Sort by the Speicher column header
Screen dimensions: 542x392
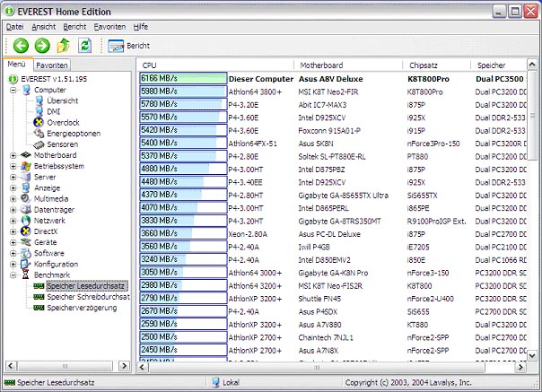(x=498, y=65)
